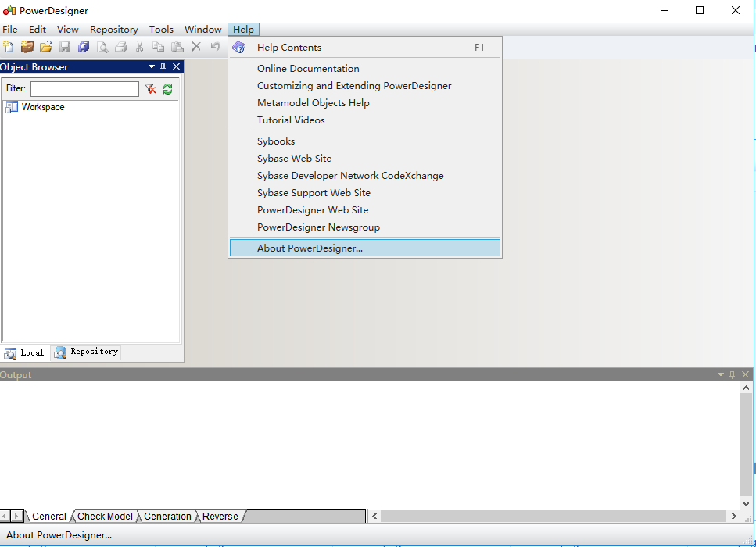The width and height of the screenshot is (756, 547).
Task: Minimize the PowerDesigner window
Action: click(665, 10)
